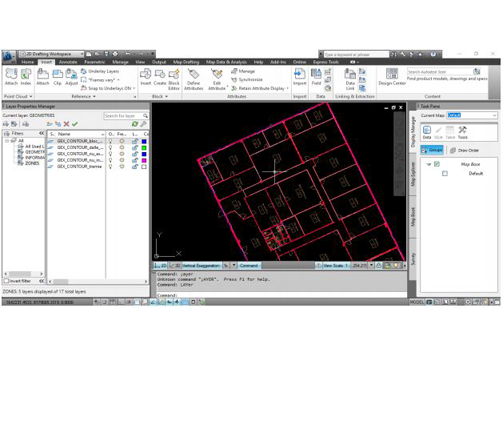Click red X delete layer icon
Viewport: 503px width, 422px height.
click(66, 124)
